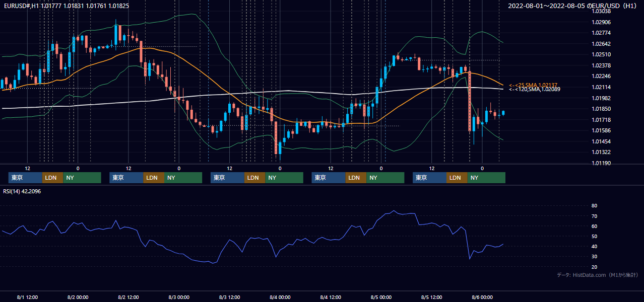This screenshot has height=302, width=644.
Task: Click price axis label 1.01718
Action: [x=601, y=120]
